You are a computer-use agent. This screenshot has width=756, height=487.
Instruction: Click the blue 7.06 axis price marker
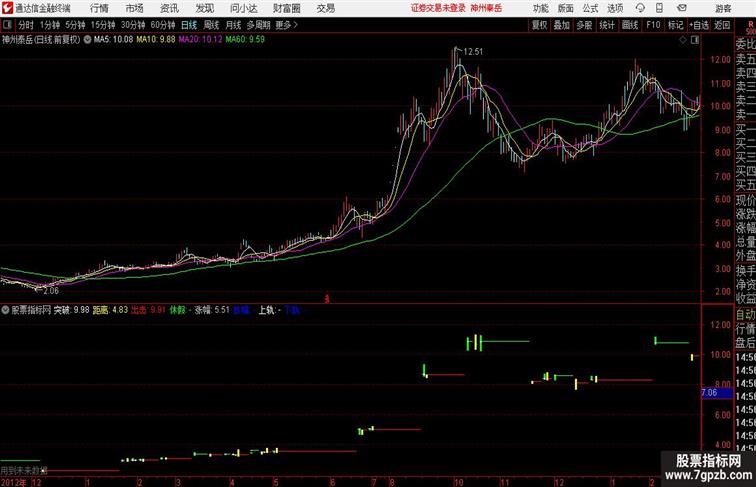[x=717, y=393]
